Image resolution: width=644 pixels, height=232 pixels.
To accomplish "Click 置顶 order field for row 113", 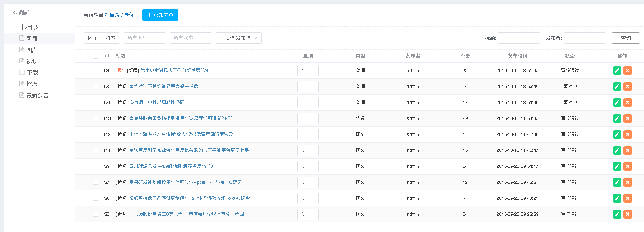I will pyautogui.click(x=308, y=118).
